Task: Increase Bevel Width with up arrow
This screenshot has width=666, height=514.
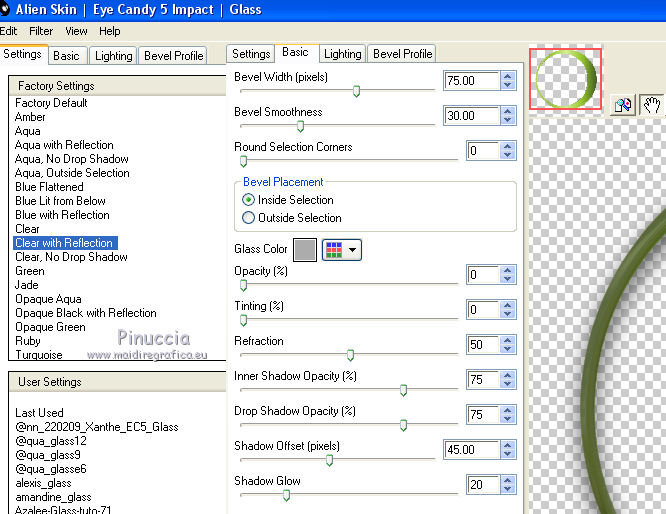Action: (508, 76)
